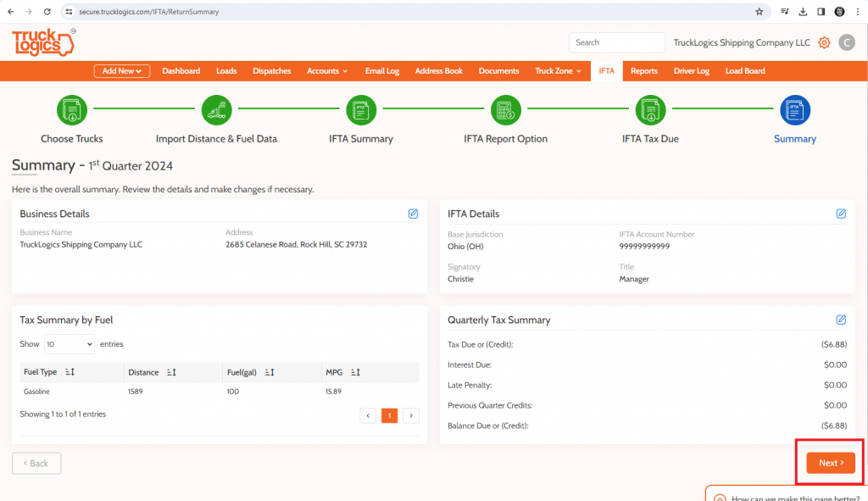Select the IFTA tab

(x=607, y=71)
